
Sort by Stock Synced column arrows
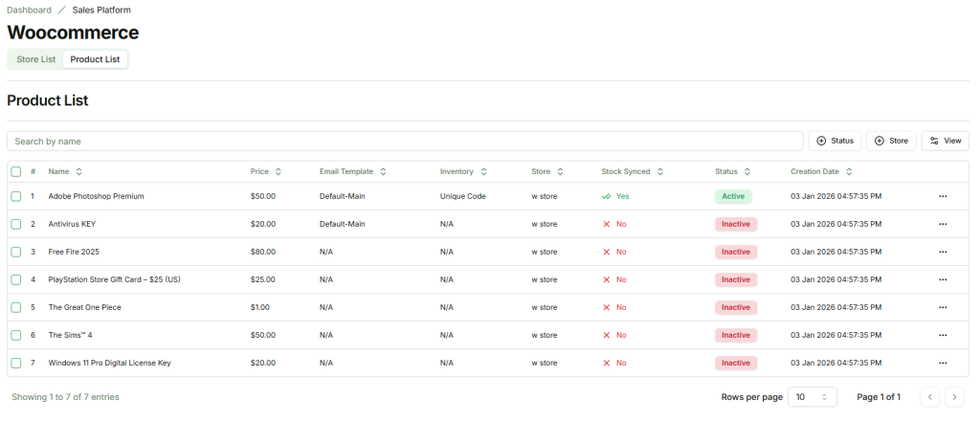click(659, 172)
